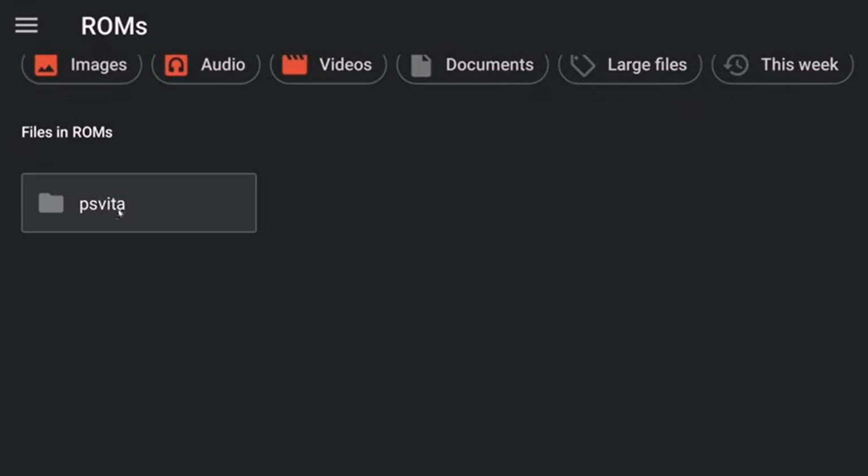Image resolution: width=868 pixels, height=476 pixels.
Task: Toggle the Images filter chip
Action: (x=81, y=64)
